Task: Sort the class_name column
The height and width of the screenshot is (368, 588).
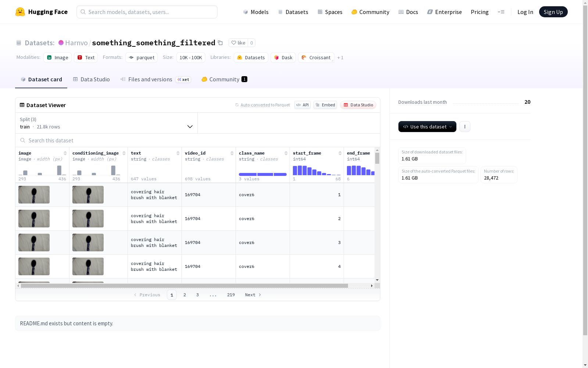Action: tap(286, 153)
